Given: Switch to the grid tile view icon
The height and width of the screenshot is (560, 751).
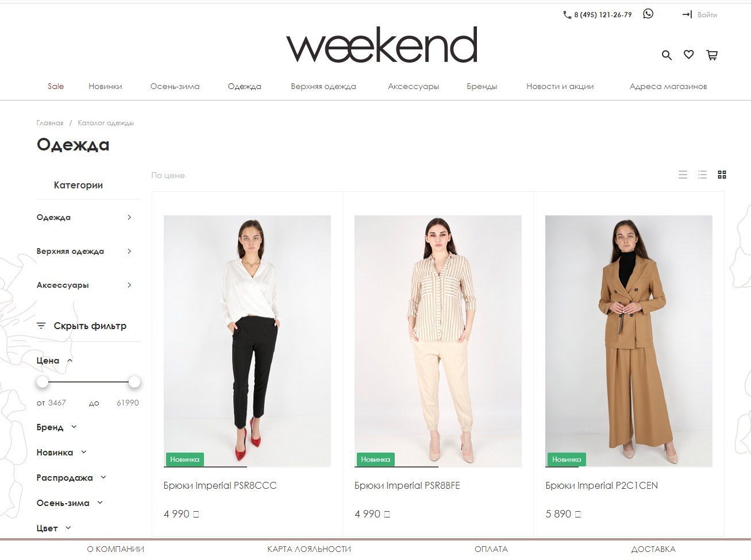Looking at the screenshot, I should pos(722,175).
